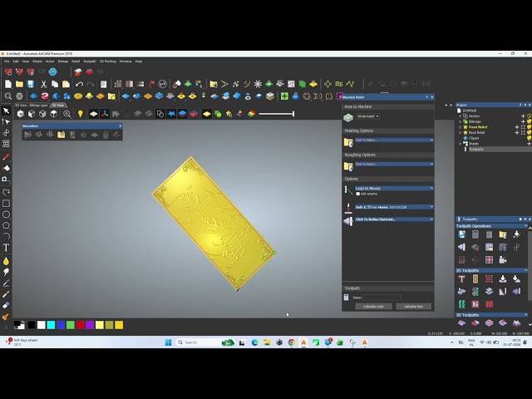Click the simulation folder icon in Simulation panel
This screenshot has height=399, width=532.
pos(61,135)
